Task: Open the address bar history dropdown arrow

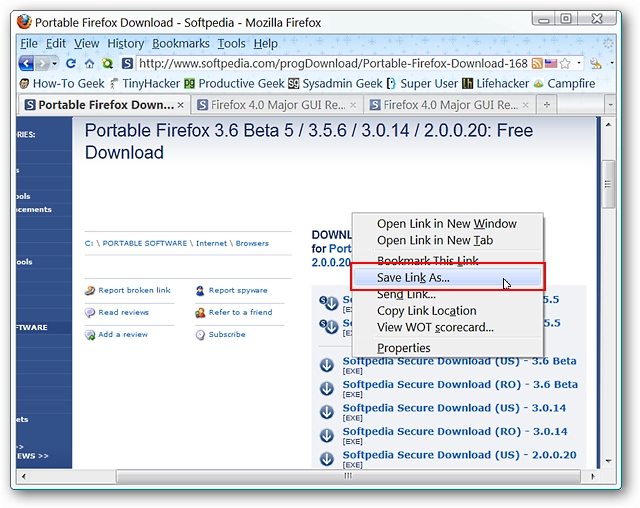Action: [x=579, y=63]
